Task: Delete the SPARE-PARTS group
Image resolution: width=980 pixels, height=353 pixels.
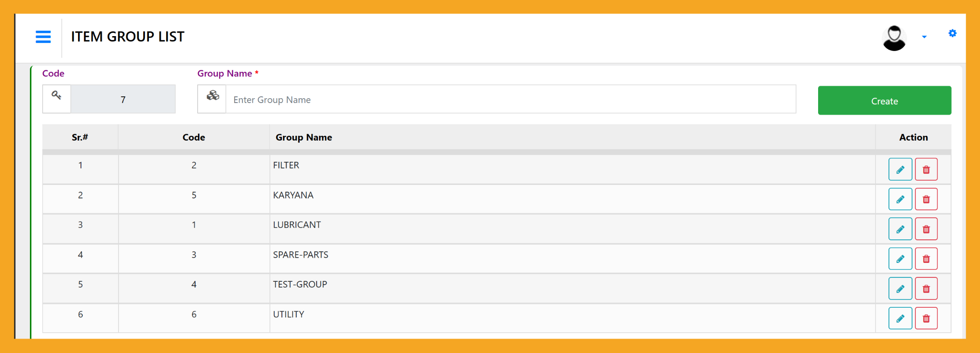Action: [x=926, y=259]
